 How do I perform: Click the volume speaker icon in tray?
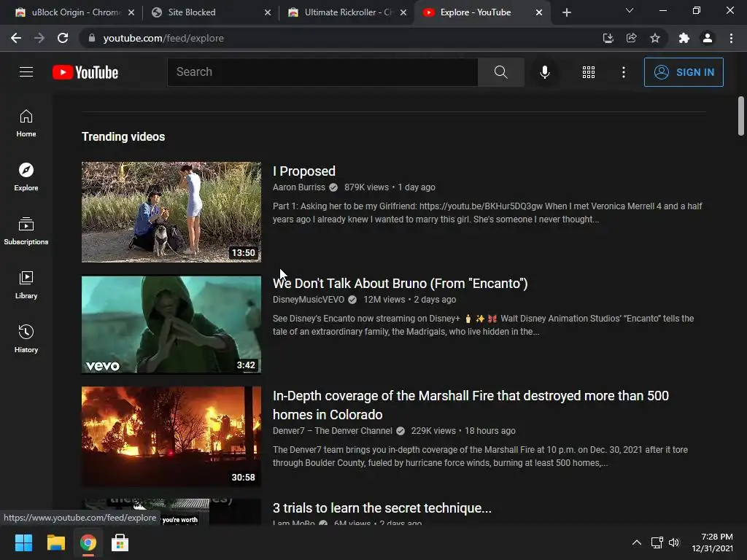[673, 542]
